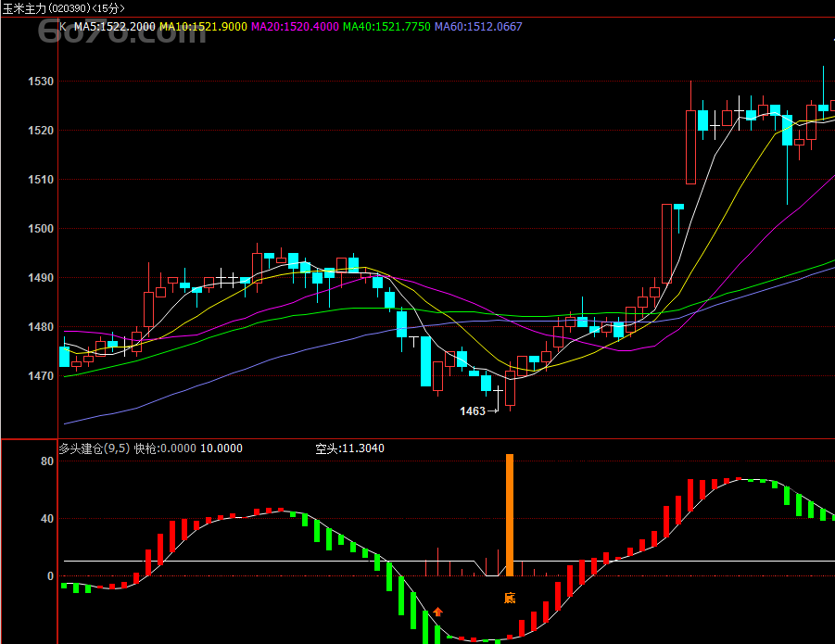Click the 快枪:0.0000 indicator value
835x644 pixels.
click(165, 448)
